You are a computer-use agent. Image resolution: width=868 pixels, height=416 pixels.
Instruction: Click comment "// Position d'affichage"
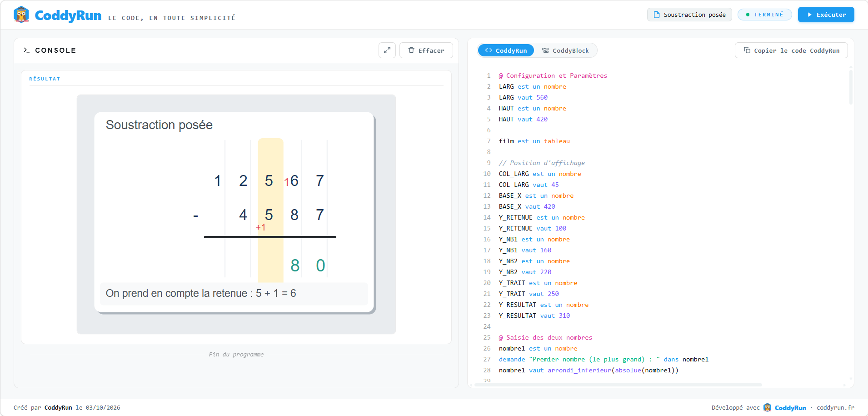coord(542,163)
